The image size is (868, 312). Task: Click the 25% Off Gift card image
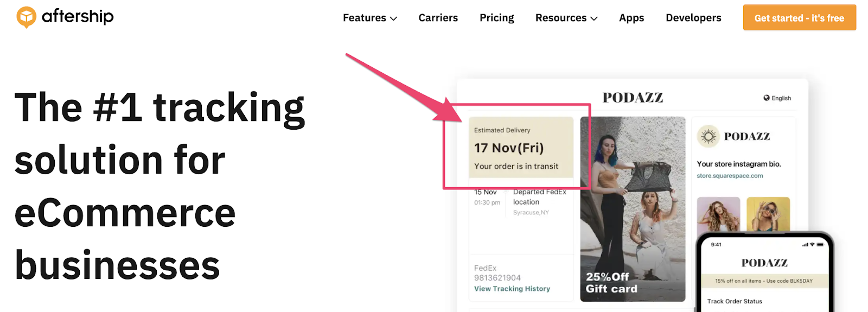click(x=633, y=209)
